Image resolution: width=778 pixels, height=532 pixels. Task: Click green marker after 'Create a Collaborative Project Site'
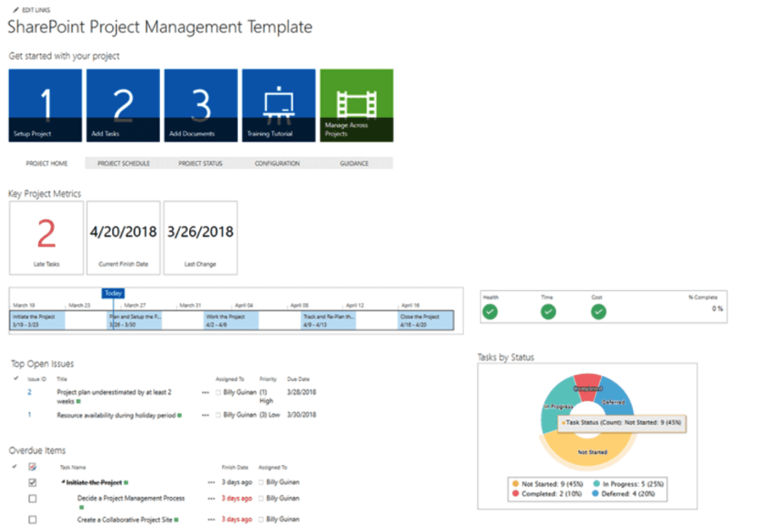pos(176,520)
